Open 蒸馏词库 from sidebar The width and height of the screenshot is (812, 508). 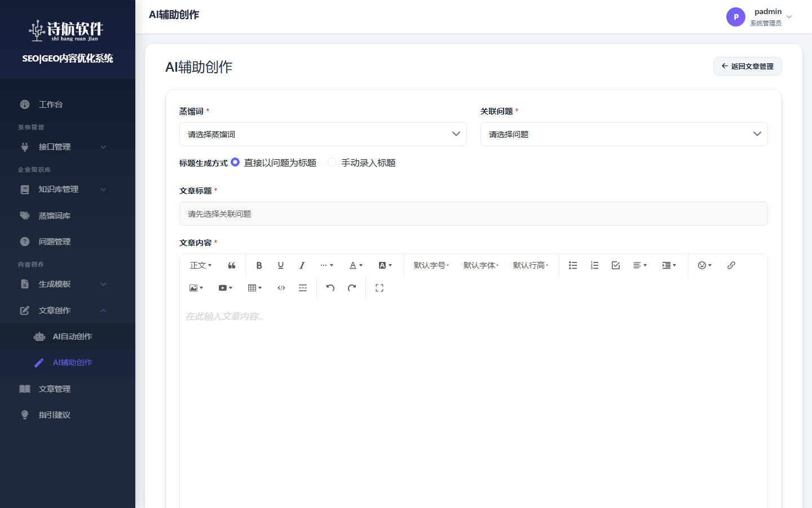[x=68, y=216]
